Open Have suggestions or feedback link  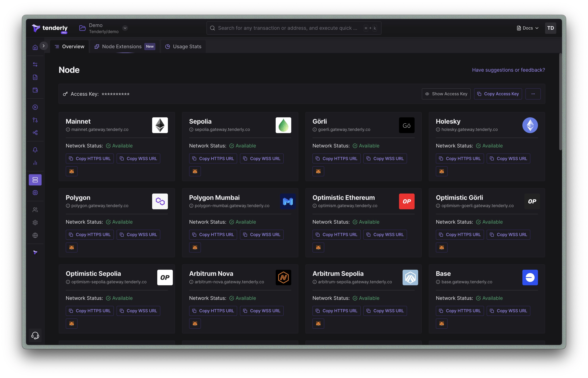pyautogui.click(x=508, y=70)
